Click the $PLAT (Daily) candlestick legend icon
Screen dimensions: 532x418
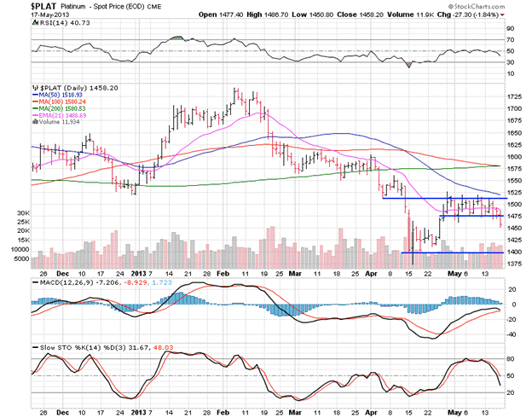point(32,88)
